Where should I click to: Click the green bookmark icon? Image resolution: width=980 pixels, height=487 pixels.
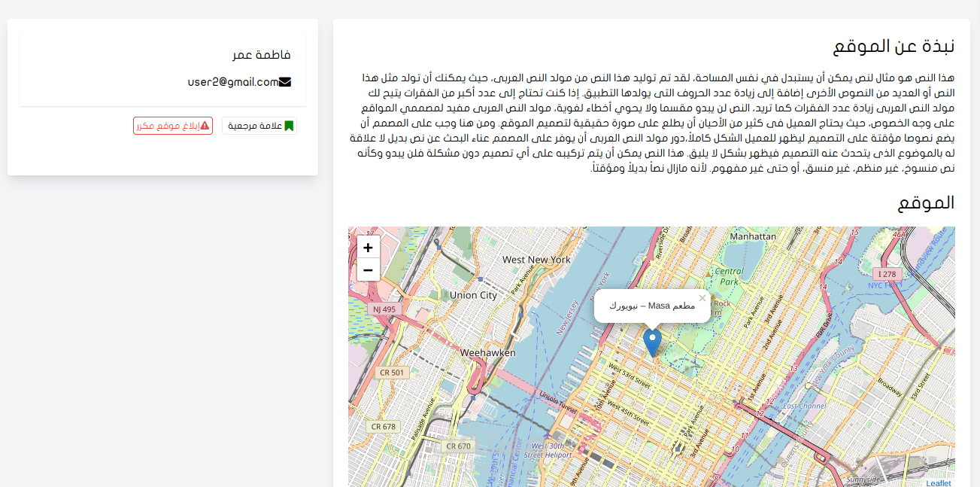(290, 126)
